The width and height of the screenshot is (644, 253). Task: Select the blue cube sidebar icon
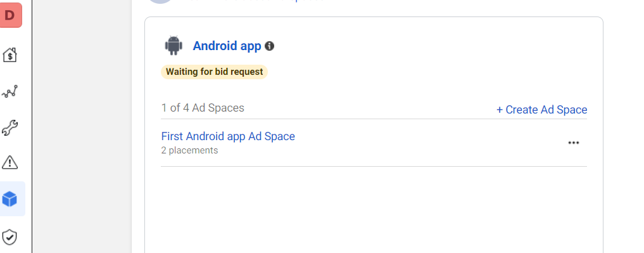(10, 199)
